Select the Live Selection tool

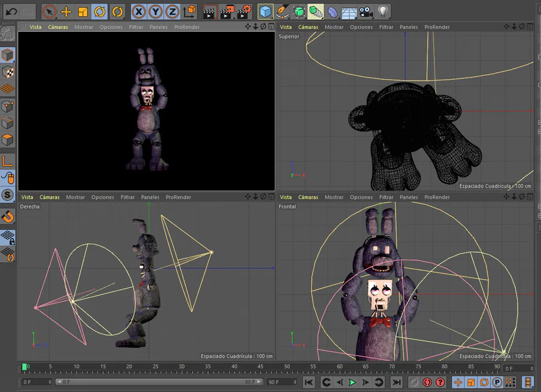[49, 12]
